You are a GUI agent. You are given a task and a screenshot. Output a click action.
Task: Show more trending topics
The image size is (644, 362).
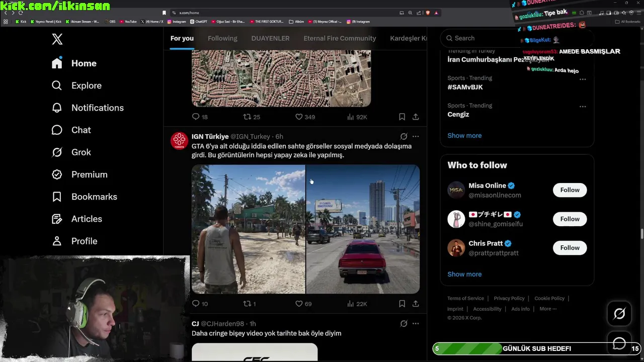464,135
